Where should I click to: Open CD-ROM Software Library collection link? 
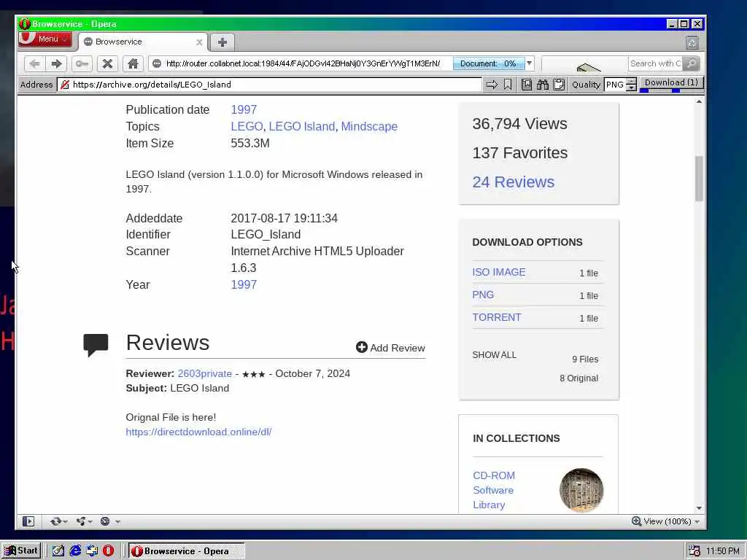click(494, 490)
